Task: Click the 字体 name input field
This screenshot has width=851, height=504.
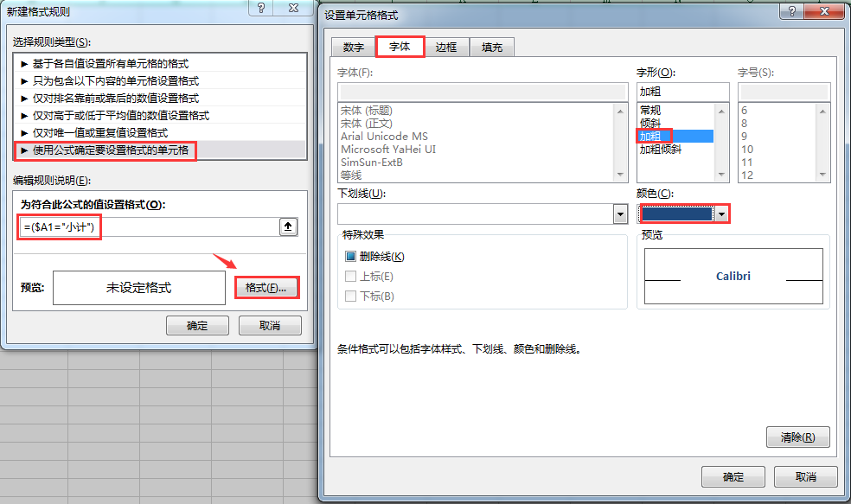Action: (x=483, y=92)
